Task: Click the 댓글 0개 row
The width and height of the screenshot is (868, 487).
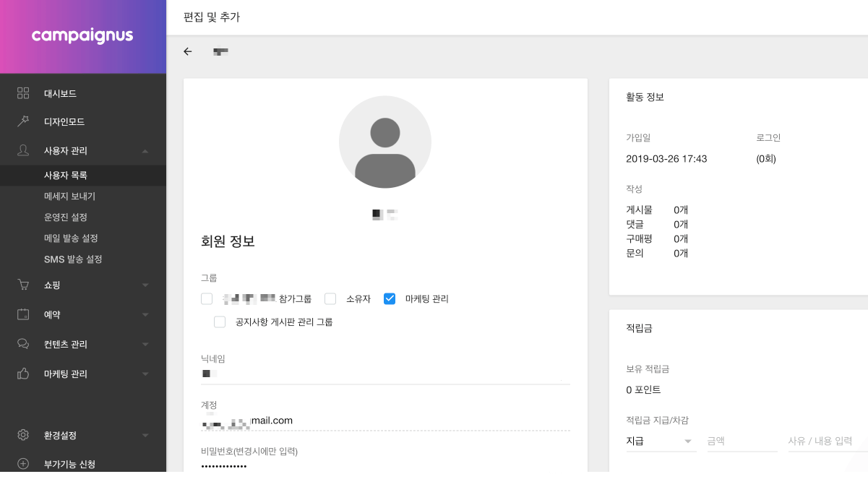Action: (x=657, y=225)
